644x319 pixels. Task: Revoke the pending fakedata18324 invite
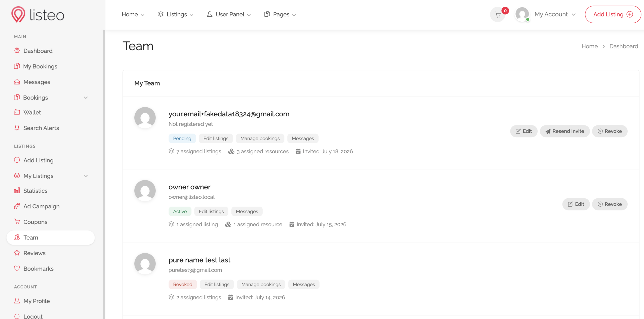tap(610, 131)
